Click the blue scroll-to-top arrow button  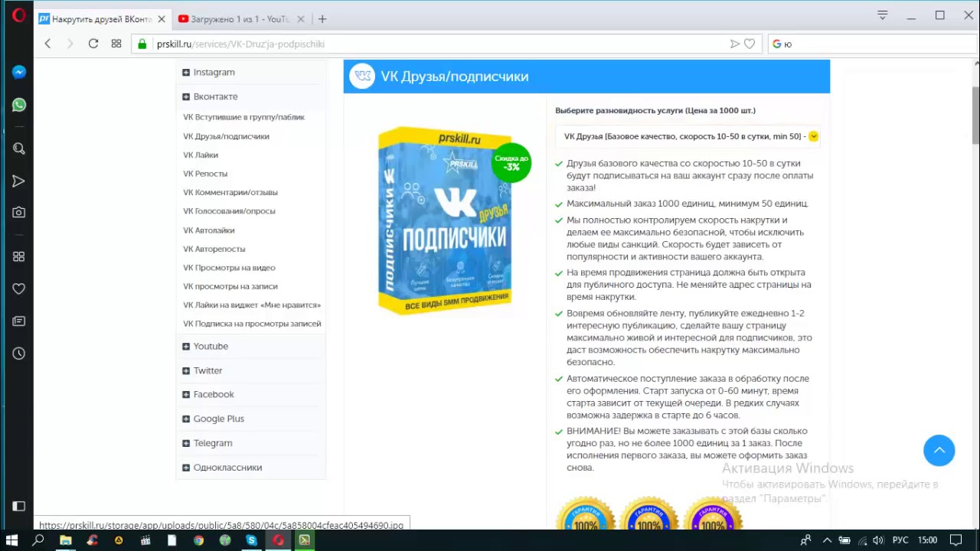tap(939, 450)
